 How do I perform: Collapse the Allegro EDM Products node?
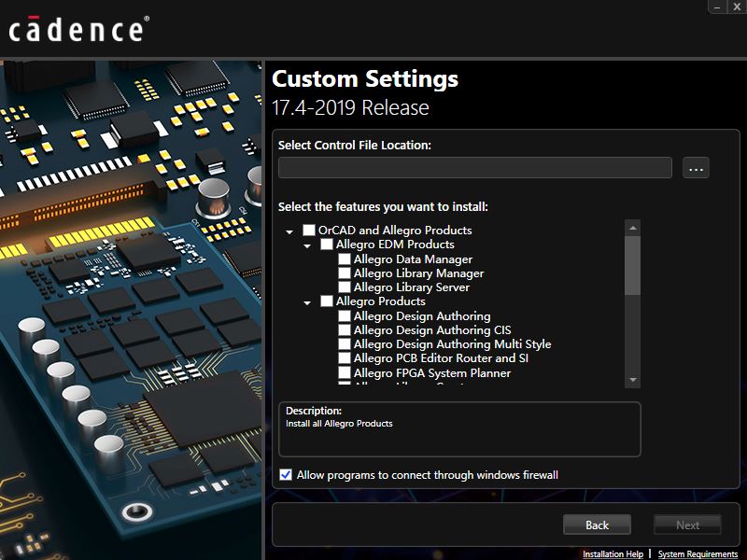[x=307, y=246]
